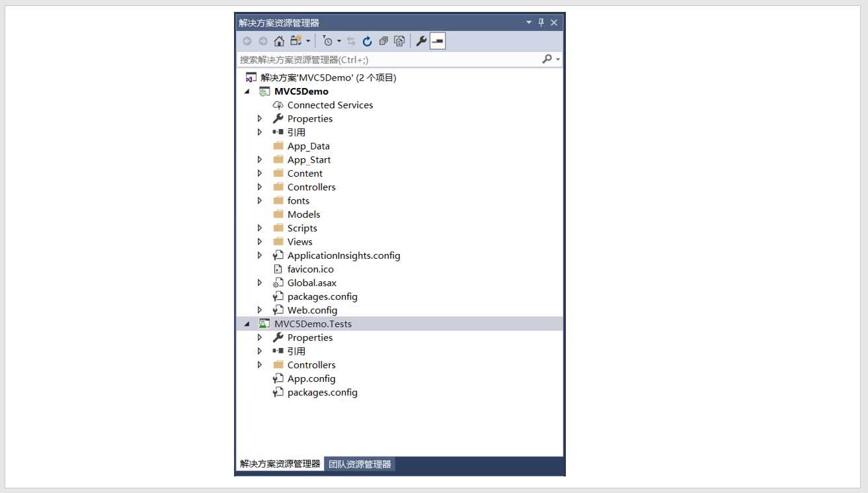
Task: Expand 引用 node under MVC5Demo
Action: [260, 132]
